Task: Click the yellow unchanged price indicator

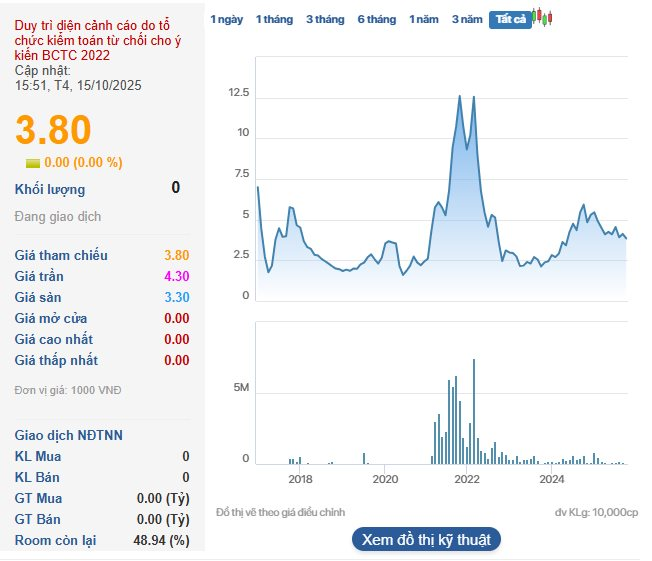Action: click(x=33, y=163)
